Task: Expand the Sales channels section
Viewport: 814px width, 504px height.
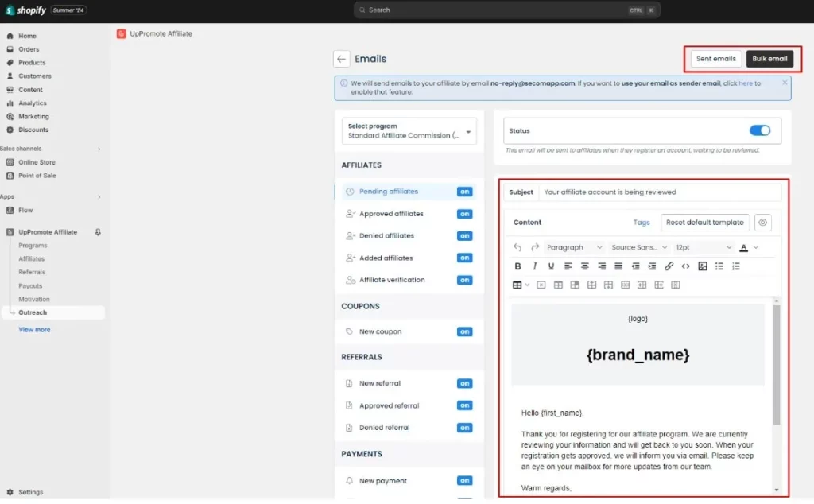Action: click(99, 149)
